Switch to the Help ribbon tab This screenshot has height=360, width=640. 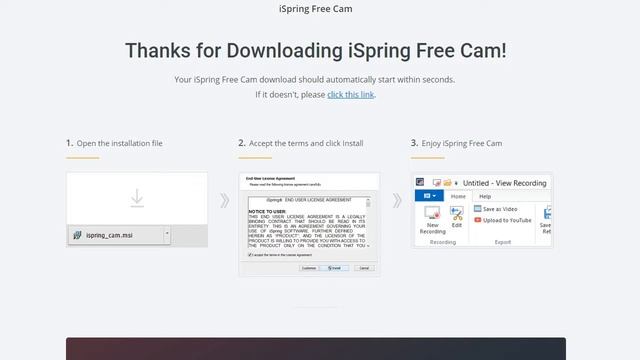tap(485, 196)
